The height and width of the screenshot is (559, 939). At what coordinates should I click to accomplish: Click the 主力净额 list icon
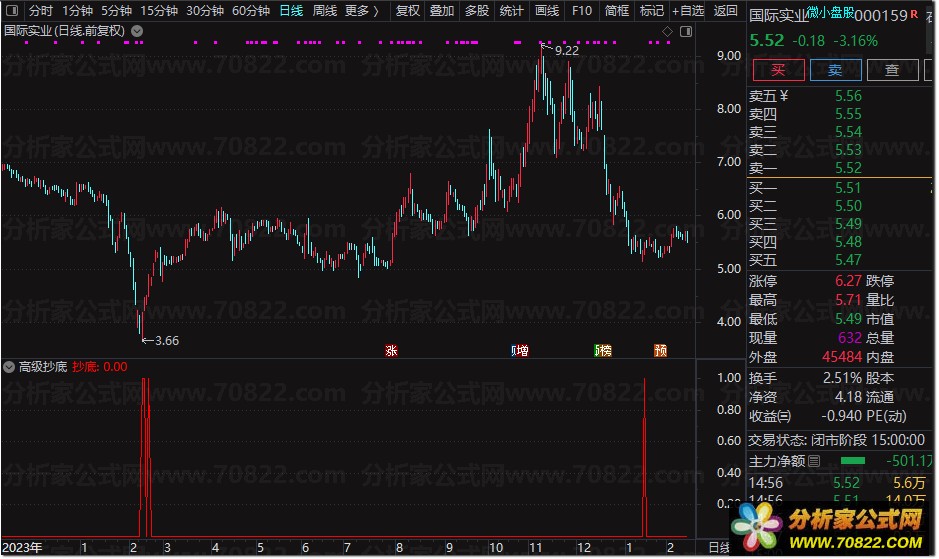click(x=814, y=461)
